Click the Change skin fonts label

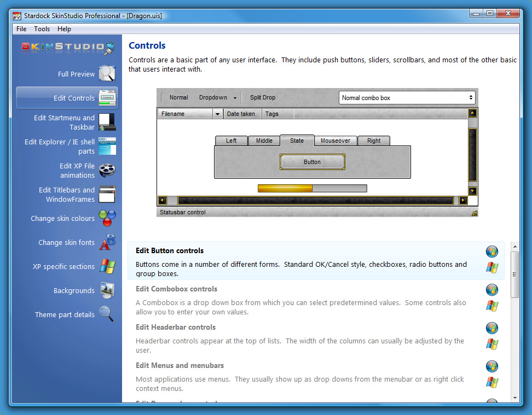67,242
